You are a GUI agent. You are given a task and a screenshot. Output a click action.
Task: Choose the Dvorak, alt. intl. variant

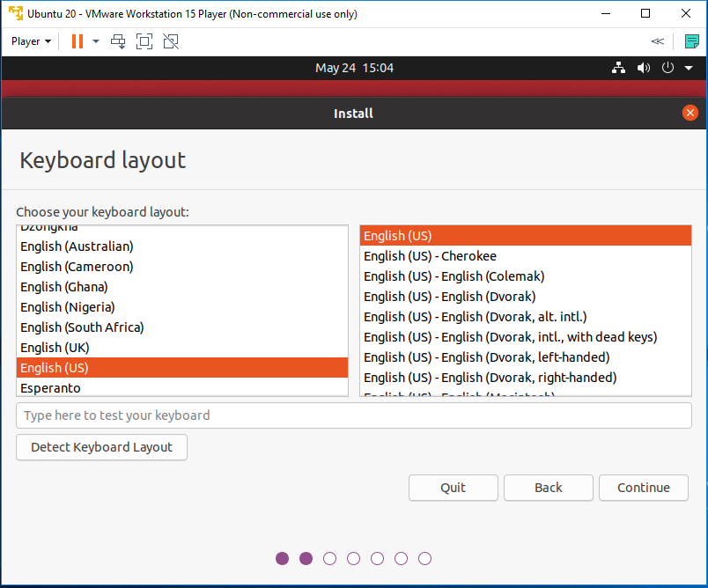(x=526, y=317)
